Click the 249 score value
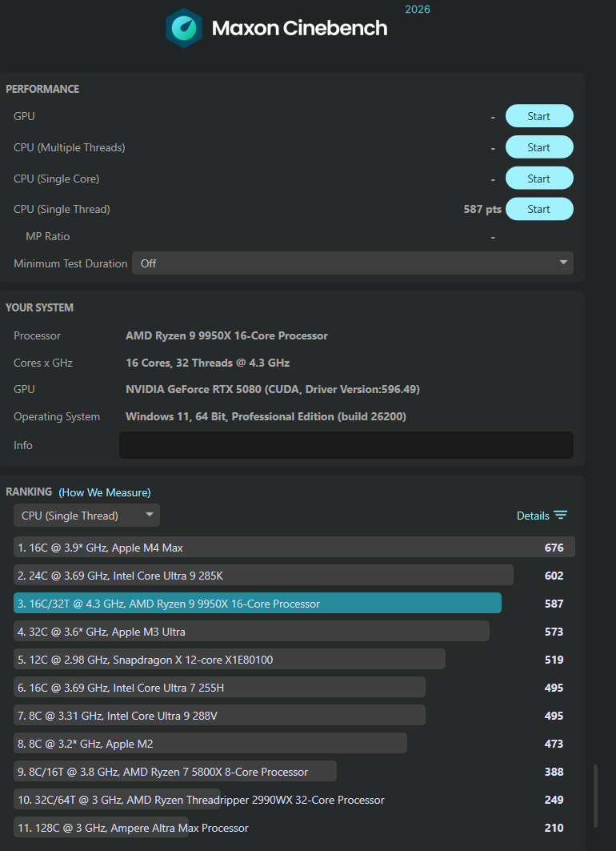Image resolution: width=616 pixels, height=851 pixels. point(554,800)
